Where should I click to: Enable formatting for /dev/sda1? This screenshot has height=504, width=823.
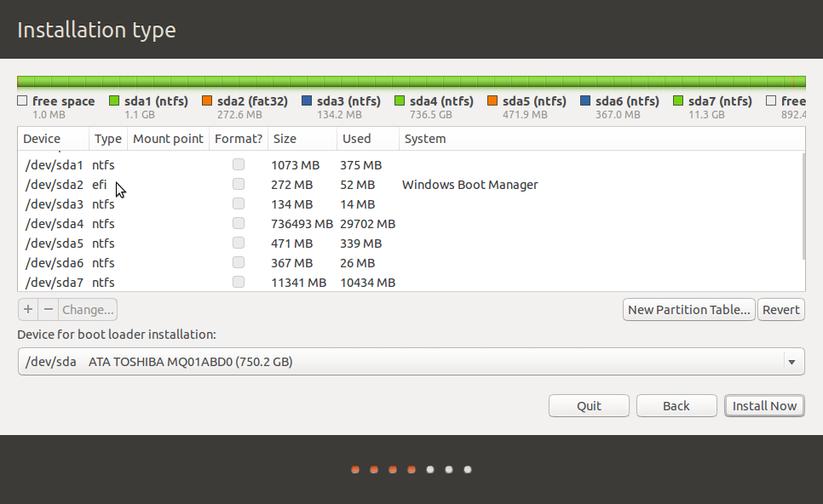click(x=239, y=164)
